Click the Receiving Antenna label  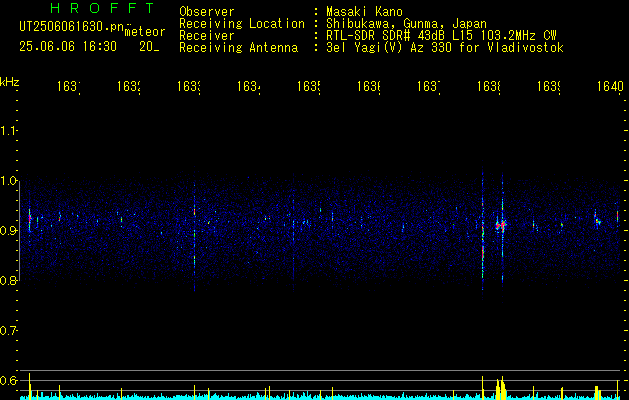coord(238,48)
